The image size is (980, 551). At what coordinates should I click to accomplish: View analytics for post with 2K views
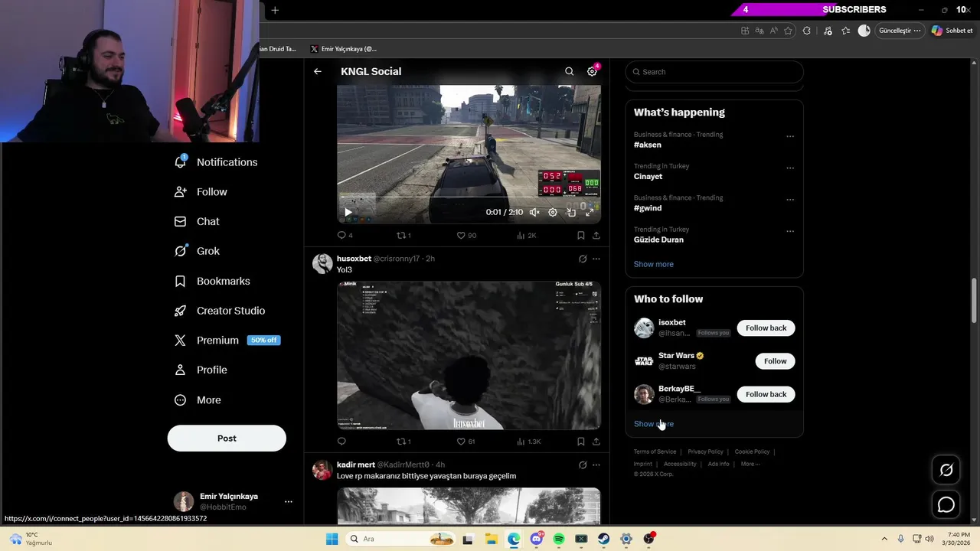tap(526, 235)
